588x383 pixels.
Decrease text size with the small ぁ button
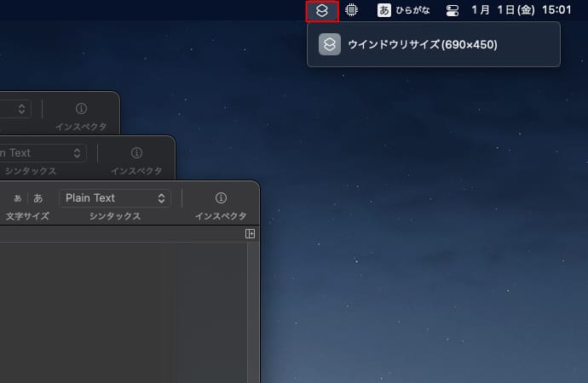(x=17, y=198)
